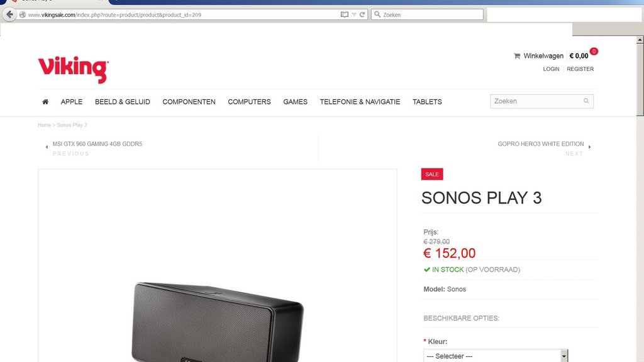Click Home in the breadcrumb
Viewport: 644px width, 362px height.
[x=45, y=125]
